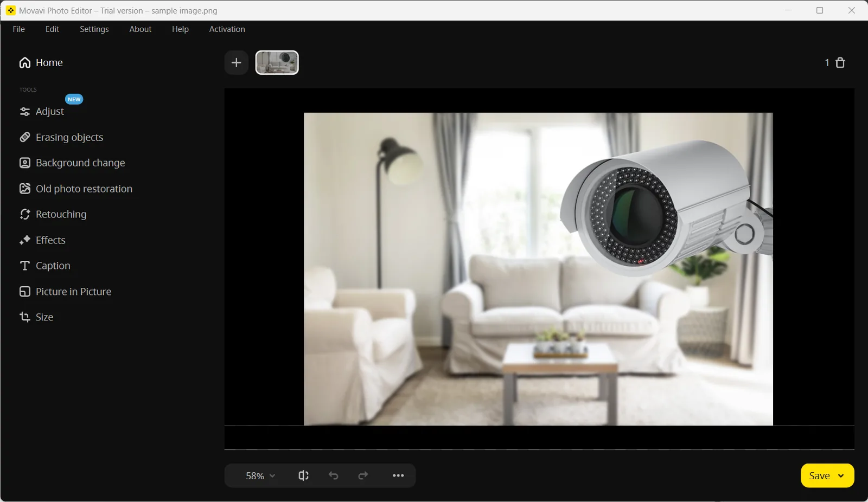Open the Adjust tool
This screenshot has width=868, height=502.
pos(42,112)
